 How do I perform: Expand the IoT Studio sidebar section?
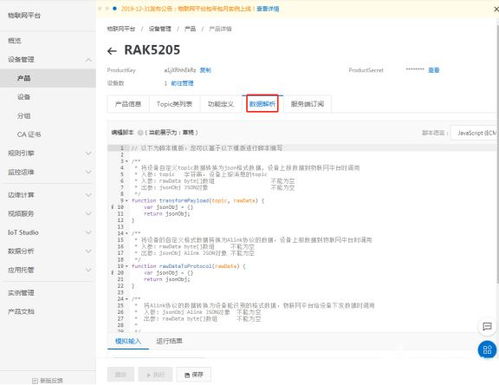(x=48, y=232)
